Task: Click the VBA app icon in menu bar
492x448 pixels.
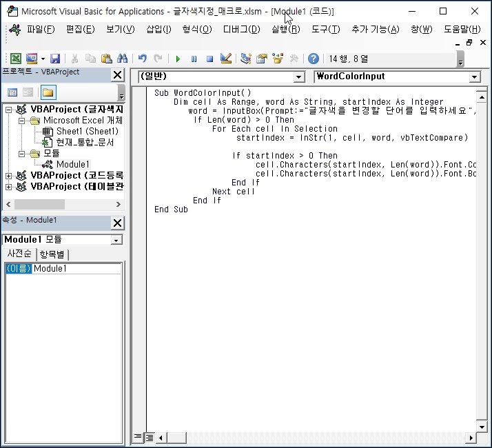Action: (x=14, y=30)
